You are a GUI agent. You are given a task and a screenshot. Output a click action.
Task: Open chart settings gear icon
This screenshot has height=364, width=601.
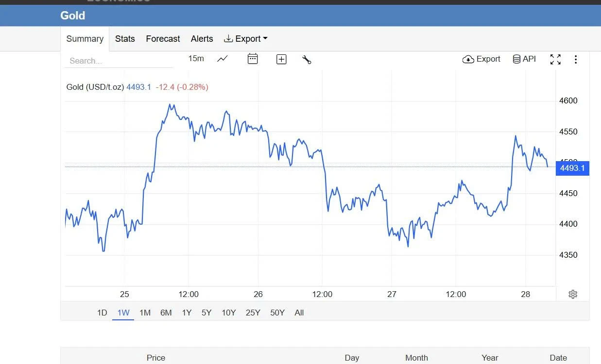pos(573,294)
